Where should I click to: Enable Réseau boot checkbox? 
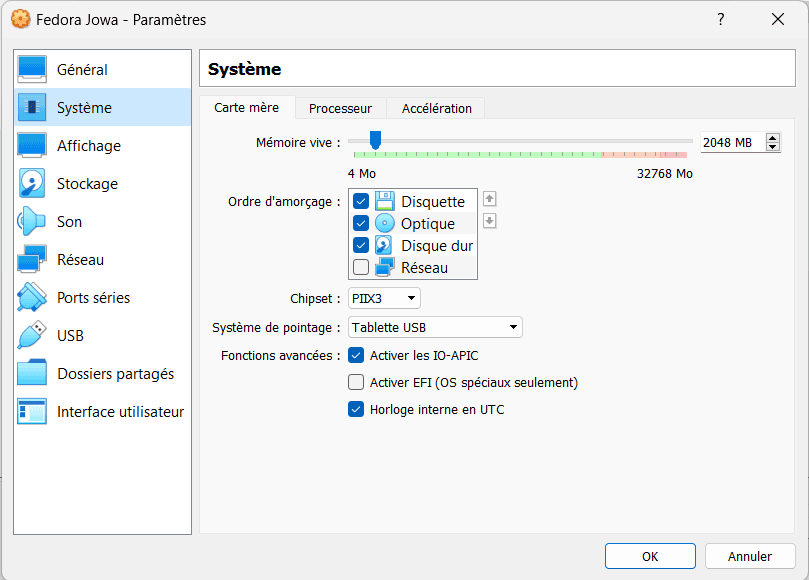361,267
